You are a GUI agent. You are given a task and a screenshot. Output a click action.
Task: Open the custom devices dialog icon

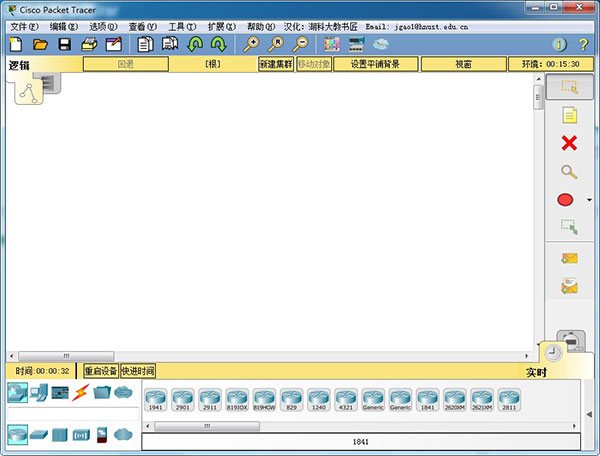(356, 44)
